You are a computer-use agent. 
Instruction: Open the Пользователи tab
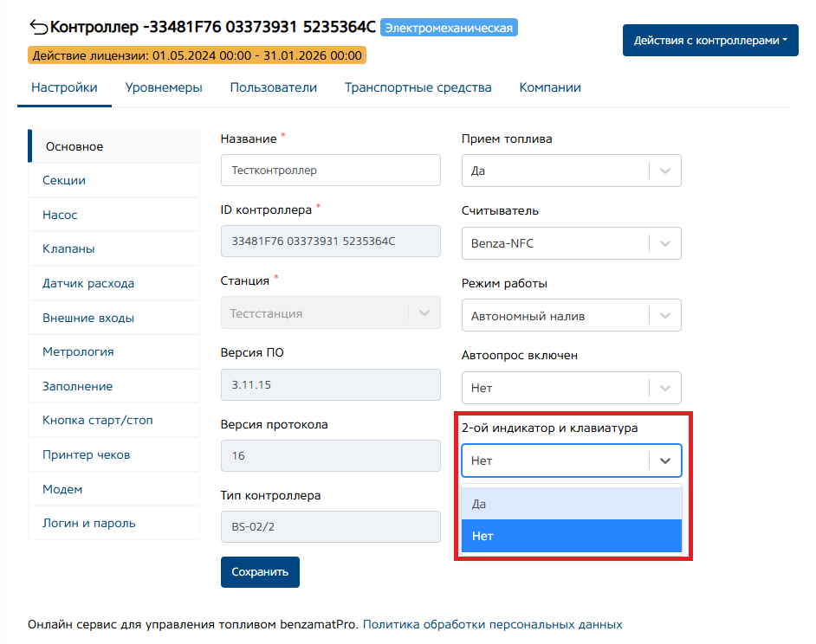[x=273, y=87]
